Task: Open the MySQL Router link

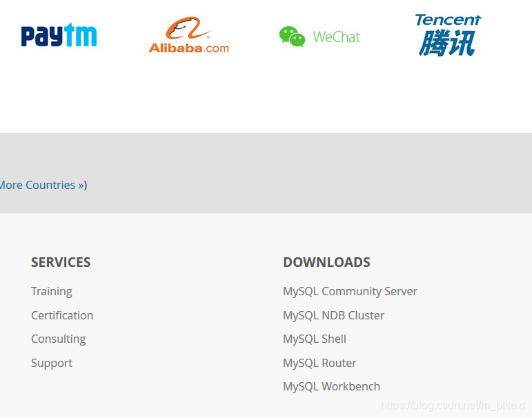Action: click(x=319, y=363)
